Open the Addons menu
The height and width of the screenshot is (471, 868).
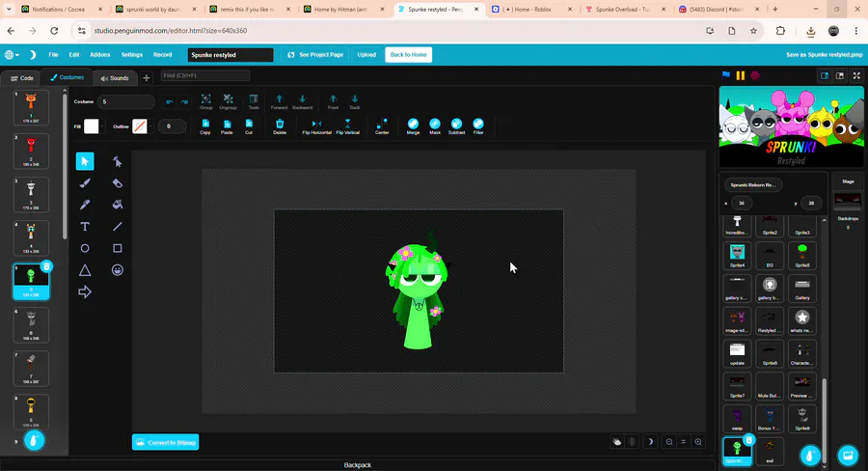click(100, 55)
